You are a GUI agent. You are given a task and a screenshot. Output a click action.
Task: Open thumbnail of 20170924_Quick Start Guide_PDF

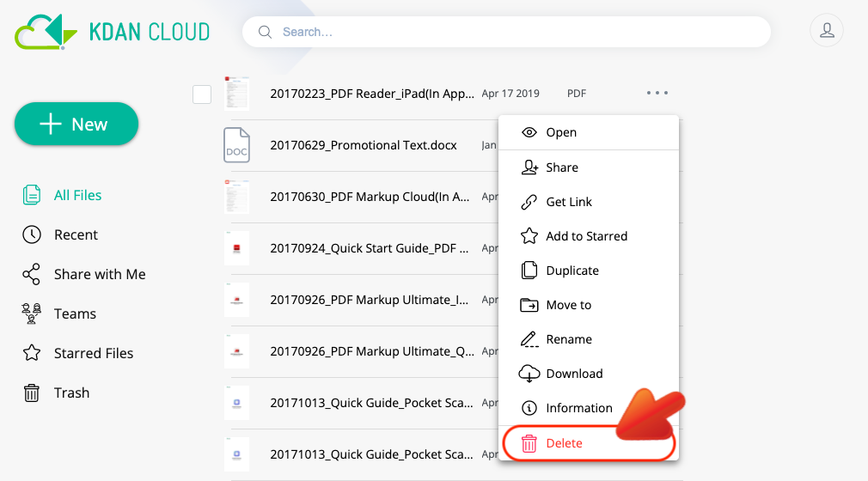pos(237,248)
